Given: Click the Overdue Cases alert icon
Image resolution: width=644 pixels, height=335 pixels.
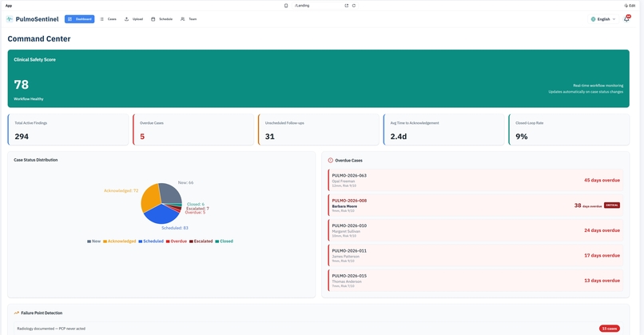Looking at the screenshot, I should (330, 161).
